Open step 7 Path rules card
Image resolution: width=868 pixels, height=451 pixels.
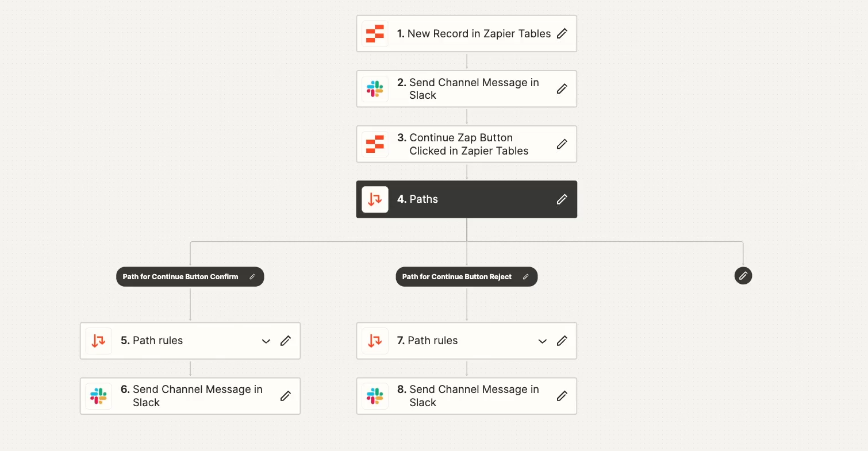click(467, 341)
